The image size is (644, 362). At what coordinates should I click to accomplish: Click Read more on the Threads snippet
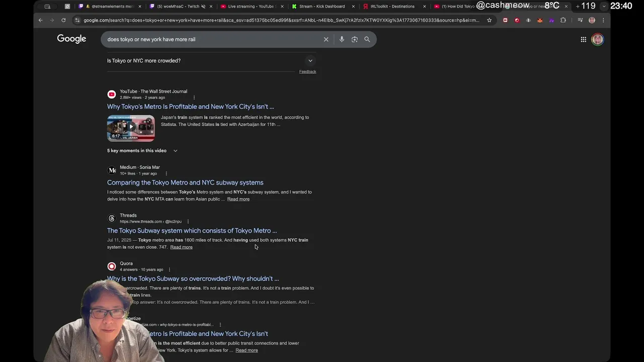point(181,247)
